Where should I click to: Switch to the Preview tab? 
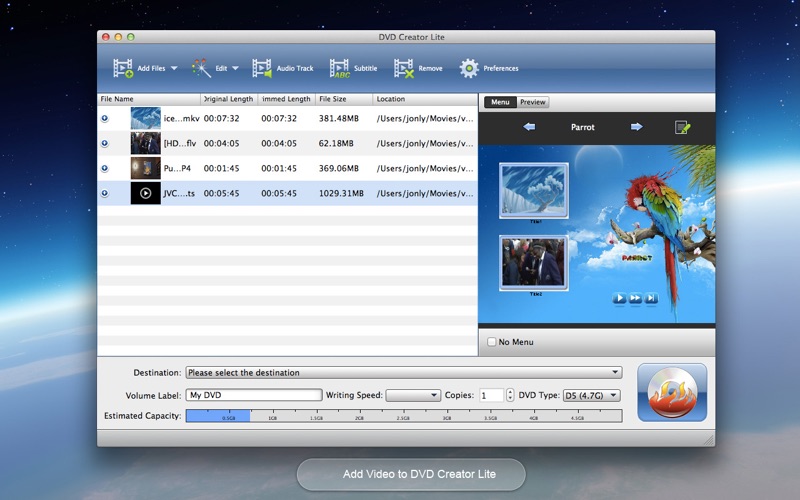[532, 102]
